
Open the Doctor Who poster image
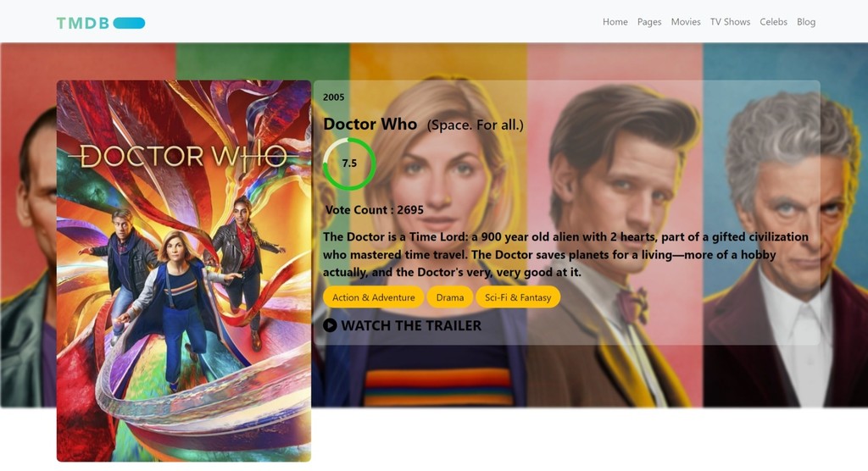pyautogui.click(x=184, y=270)
